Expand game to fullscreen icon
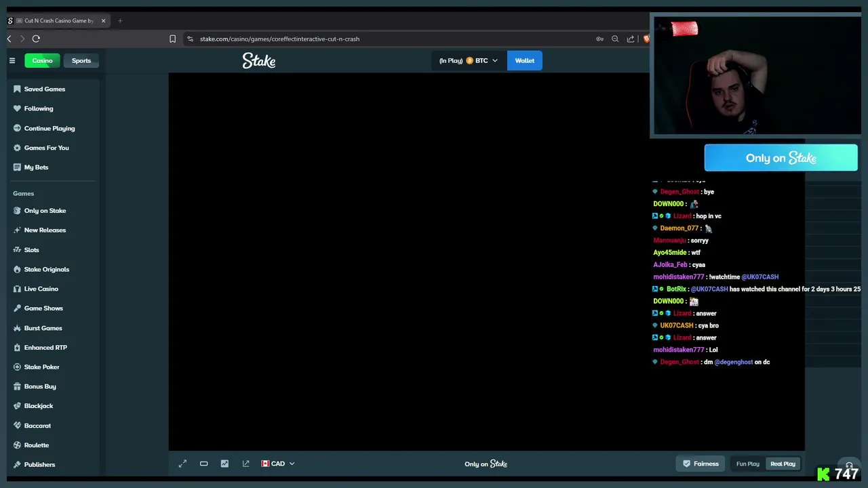This screenshot has width=868, height=488. [x=182, y=464]
